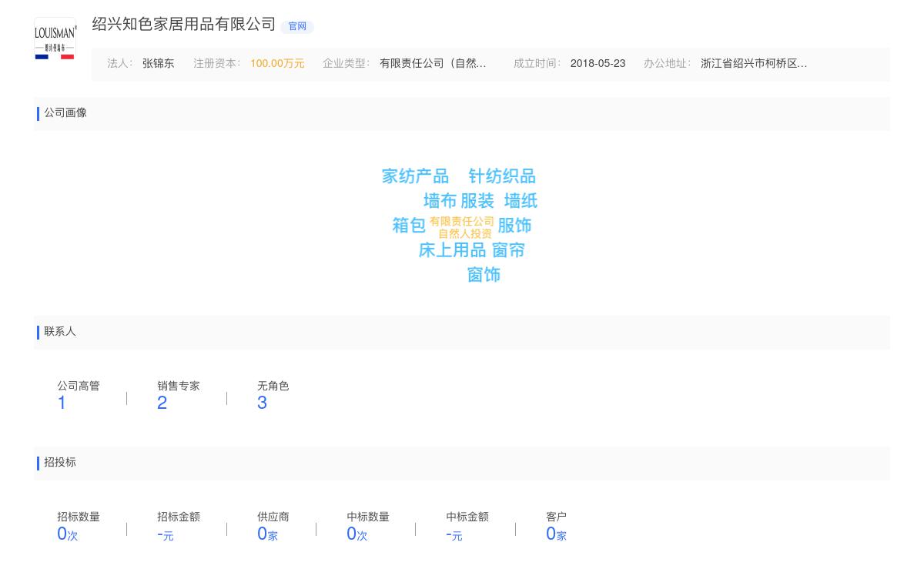
Task: Expand the truncated 企业类型 company type text
Action: click(x=434, y=64)
